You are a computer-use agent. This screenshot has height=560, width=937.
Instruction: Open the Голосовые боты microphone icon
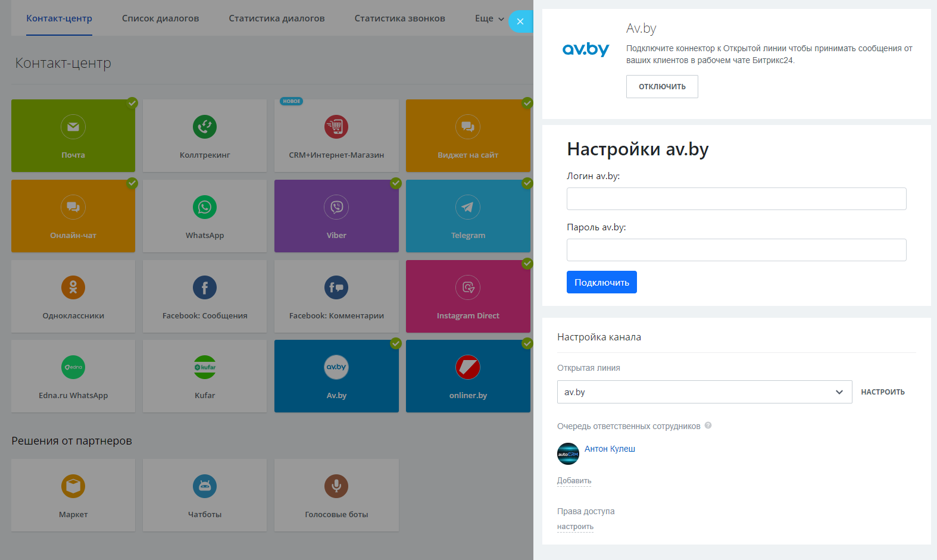pyautogui.click(x=336, y=486)
